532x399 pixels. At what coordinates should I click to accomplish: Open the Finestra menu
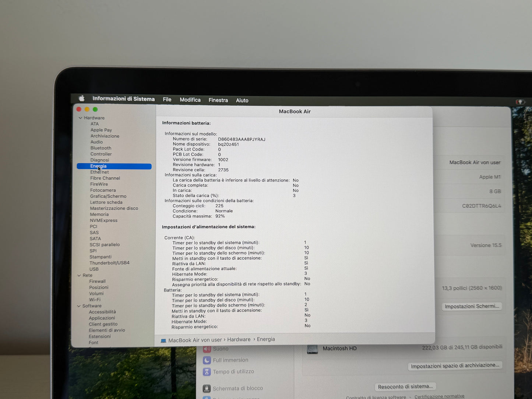pyautogui.click(x=218, y=100)
